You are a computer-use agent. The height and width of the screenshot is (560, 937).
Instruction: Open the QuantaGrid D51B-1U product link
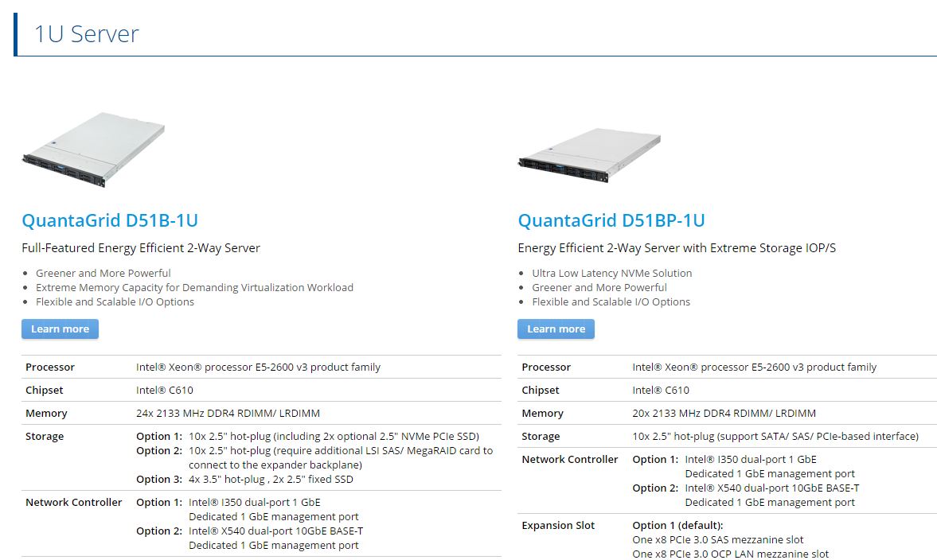(109, 220)
